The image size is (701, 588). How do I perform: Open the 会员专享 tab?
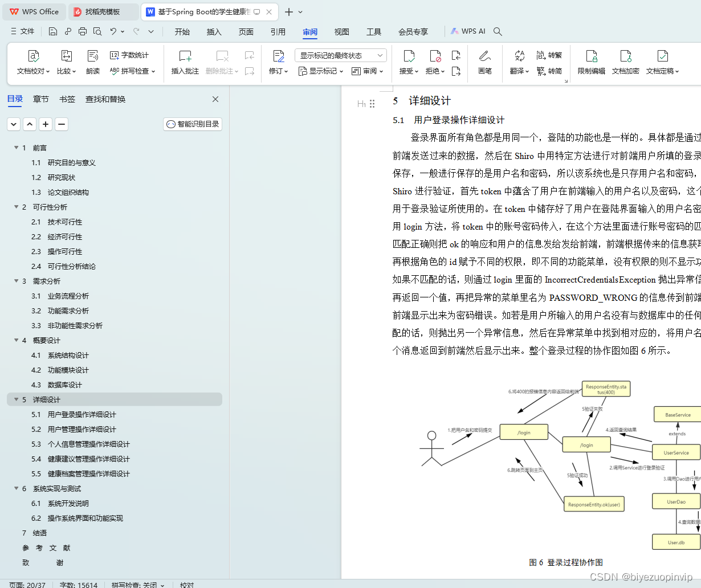413,32
